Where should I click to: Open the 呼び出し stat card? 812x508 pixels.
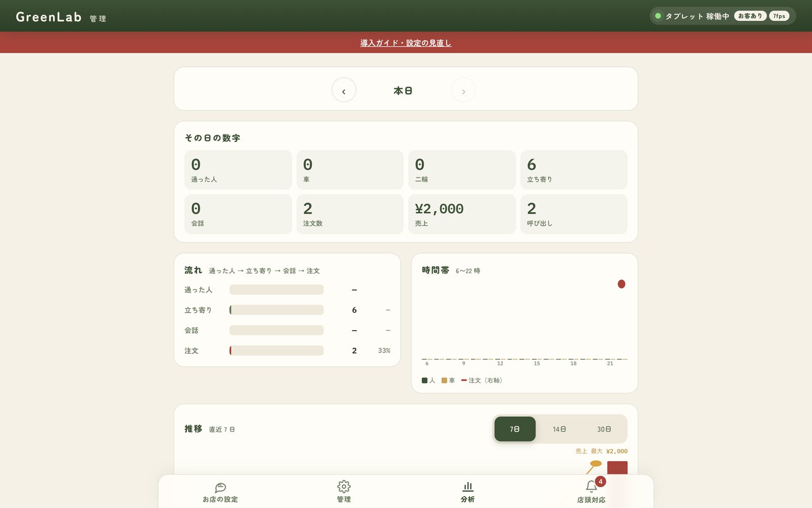pos(574,214)
